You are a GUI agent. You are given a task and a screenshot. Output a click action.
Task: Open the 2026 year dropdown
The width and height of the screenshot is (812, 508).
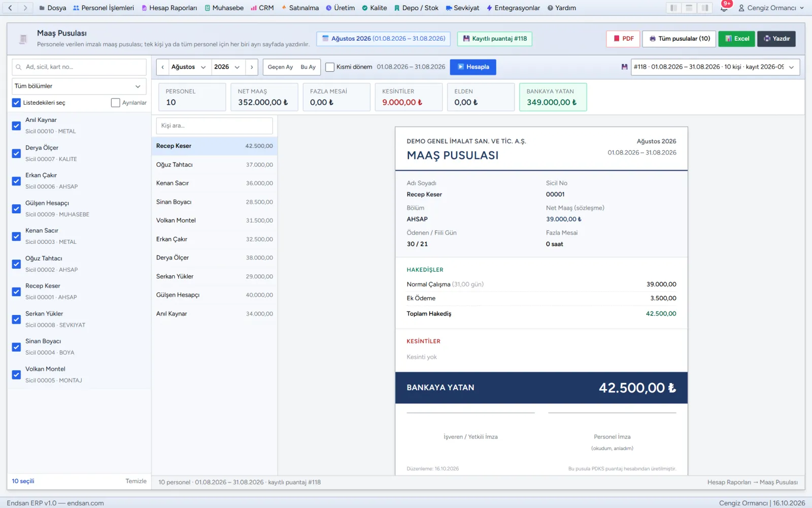click(228, 67)
